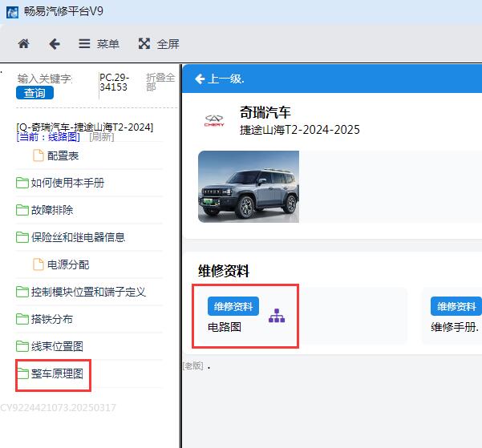Open the 电源分配 document
Image resolution: width=482 pixels, height=448 pixels.
[x=61, y=264]
